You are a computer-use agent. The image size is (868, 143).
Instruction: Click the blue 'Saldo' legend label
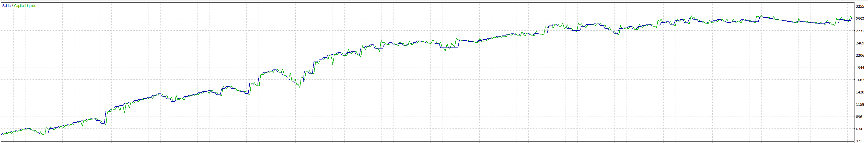(6, 6)
